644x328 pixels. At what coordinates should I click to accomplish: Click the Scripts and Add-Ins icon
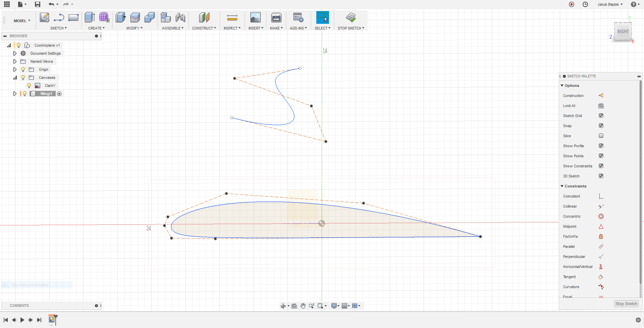(x=298, y=17)
